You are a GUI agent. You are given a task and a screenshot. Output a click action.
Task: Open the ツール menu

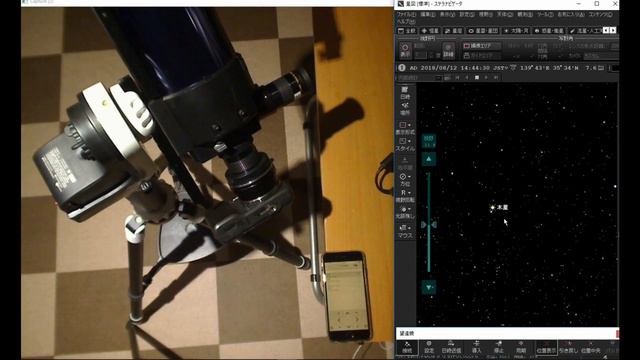click(545, 14)
